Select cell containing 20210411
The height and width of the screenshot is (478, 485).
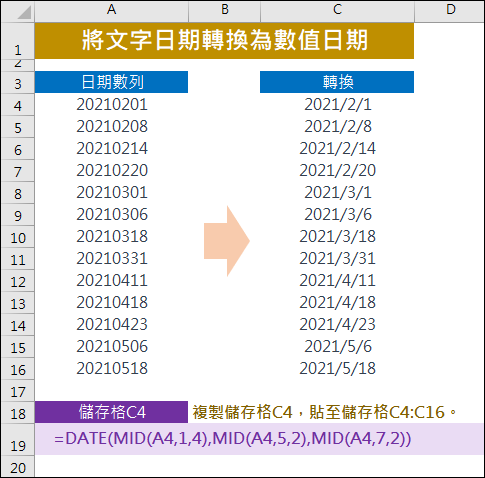[111, 281]
